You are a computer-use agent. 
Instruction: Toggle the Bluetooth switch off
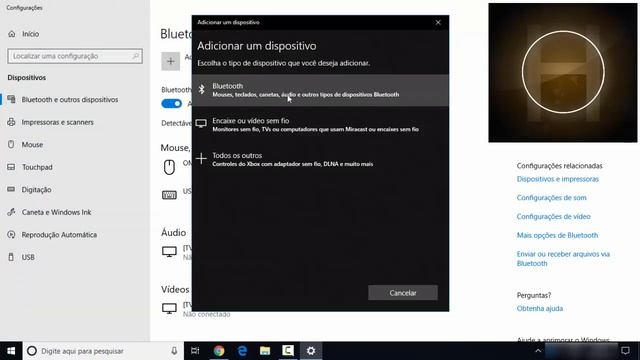171,104
